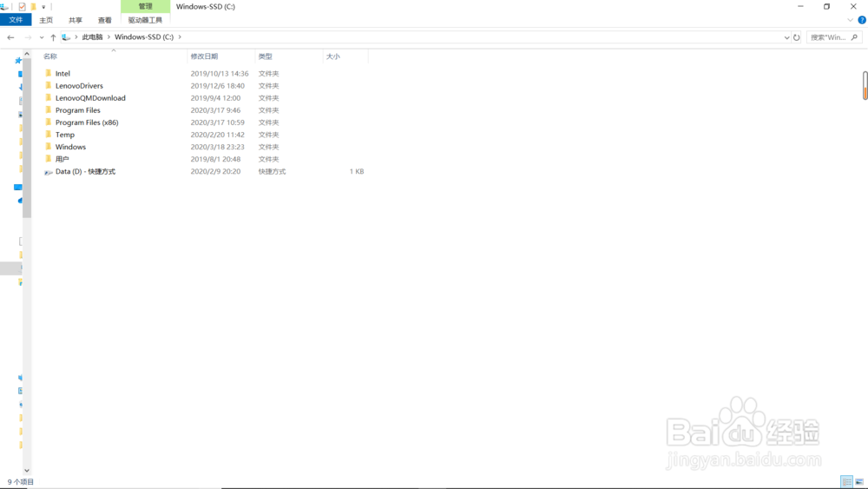Go up one level with up arrow

53,37
